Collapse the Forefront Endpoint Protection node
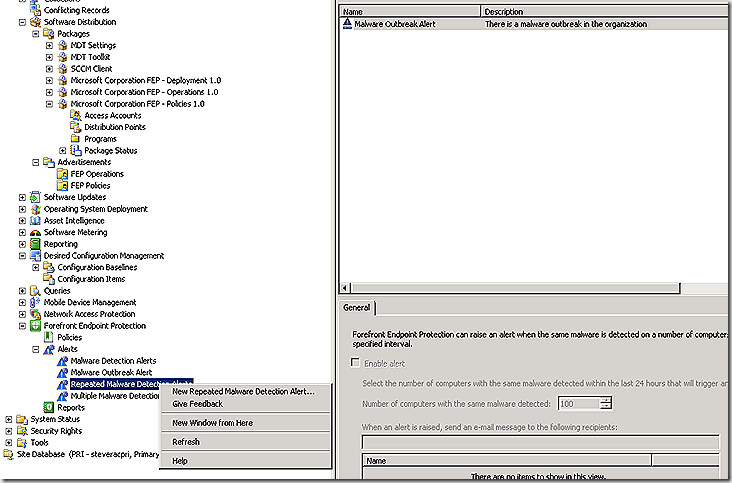The height and width of the screenshot is (483, 732). point(22,326)
